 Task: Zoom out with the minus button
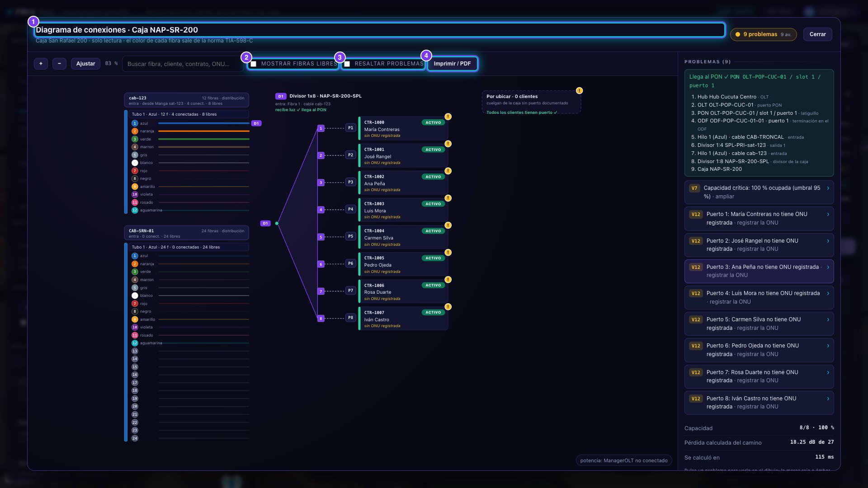[59, 64]
